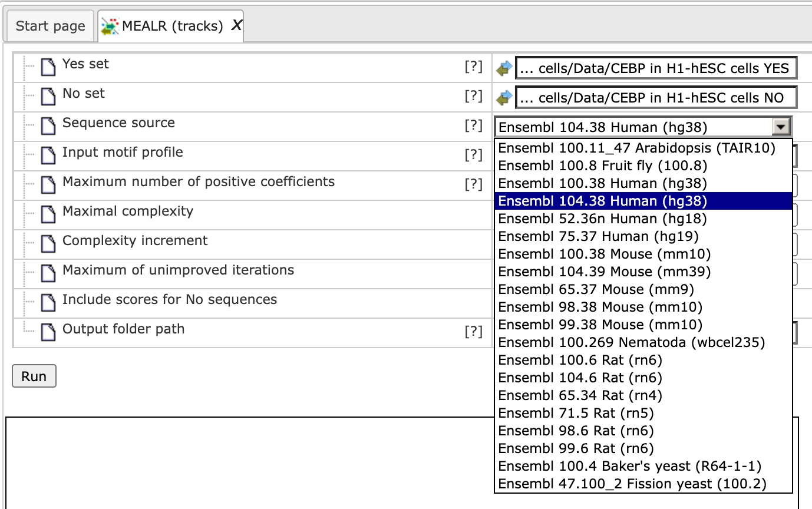Click the MEALR tab icon
The height and width of the screenshot is (509, 812).
(x=110, y=26)
